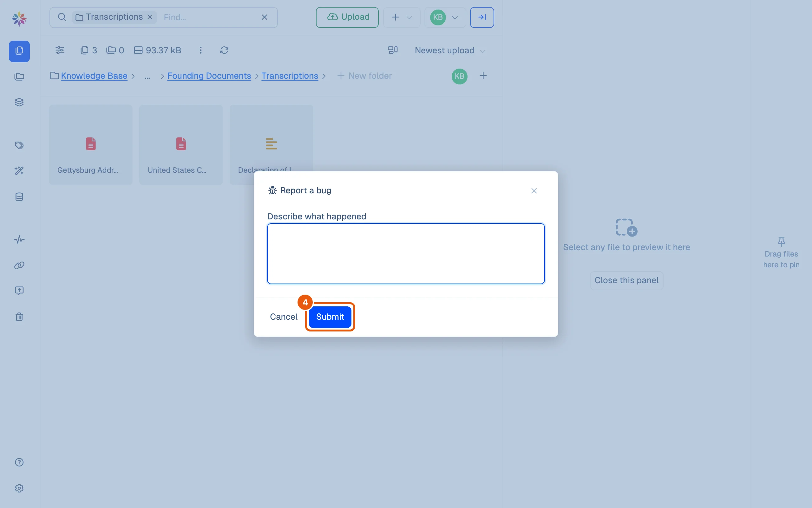Open the folders sidebar icon

tap(19, 77)
